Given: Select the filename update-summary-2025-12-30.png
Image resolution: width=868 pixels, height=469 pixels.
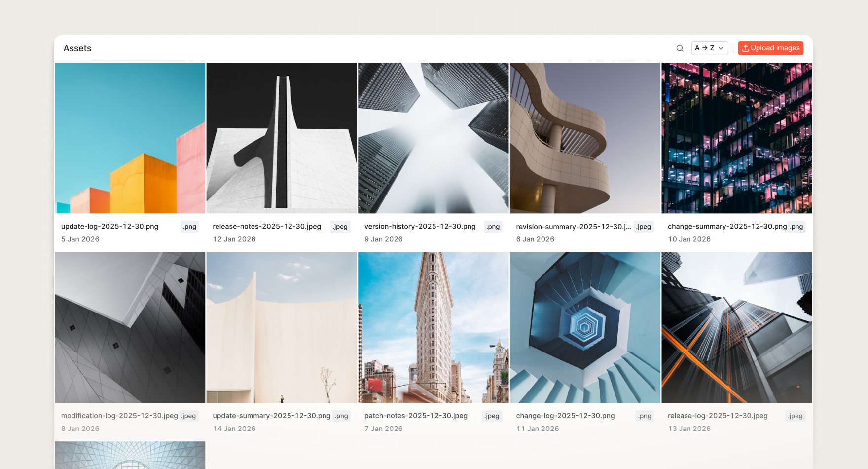Looking at the screenshot, I should [272, 416].
